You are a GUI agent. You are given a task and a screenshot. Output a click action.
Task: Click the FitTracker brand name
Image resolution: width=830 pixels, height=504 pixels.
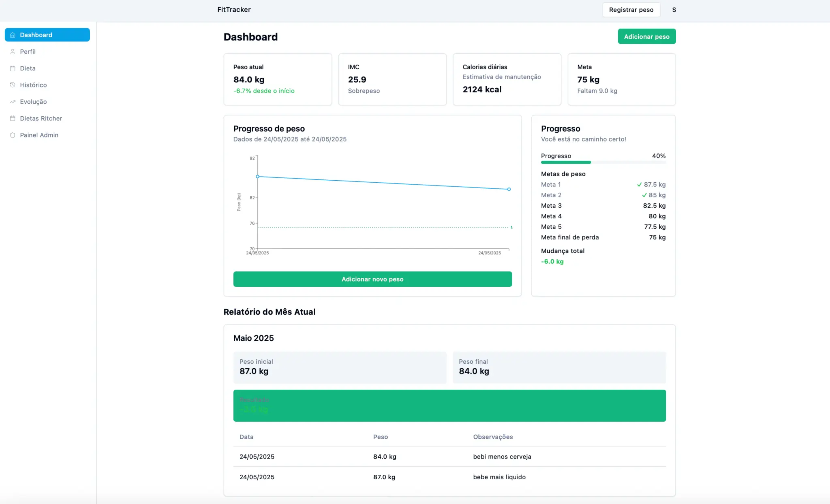[233, 9]
